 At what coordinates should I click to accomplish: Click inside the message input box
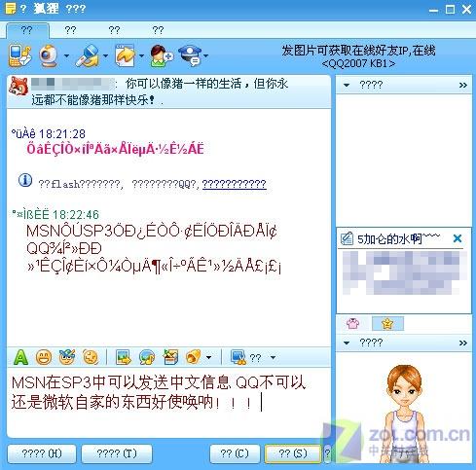[x=168, y=402]
